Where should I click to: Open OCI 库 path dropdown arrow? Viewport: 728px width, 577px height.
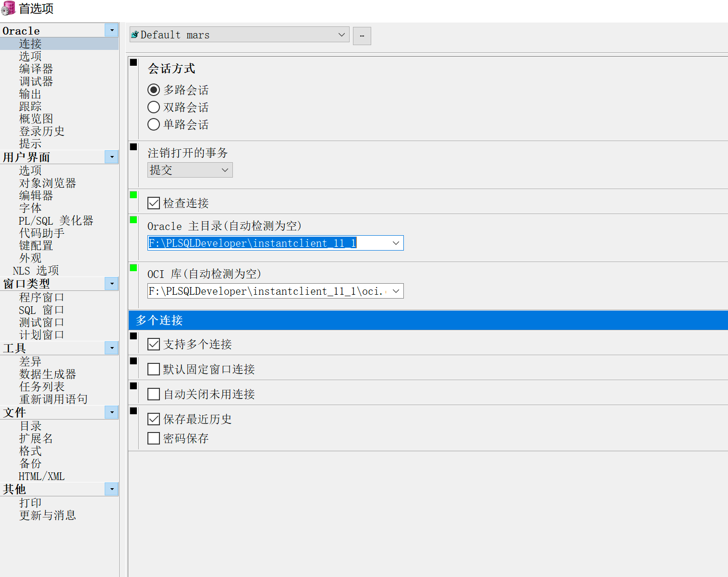396,291
